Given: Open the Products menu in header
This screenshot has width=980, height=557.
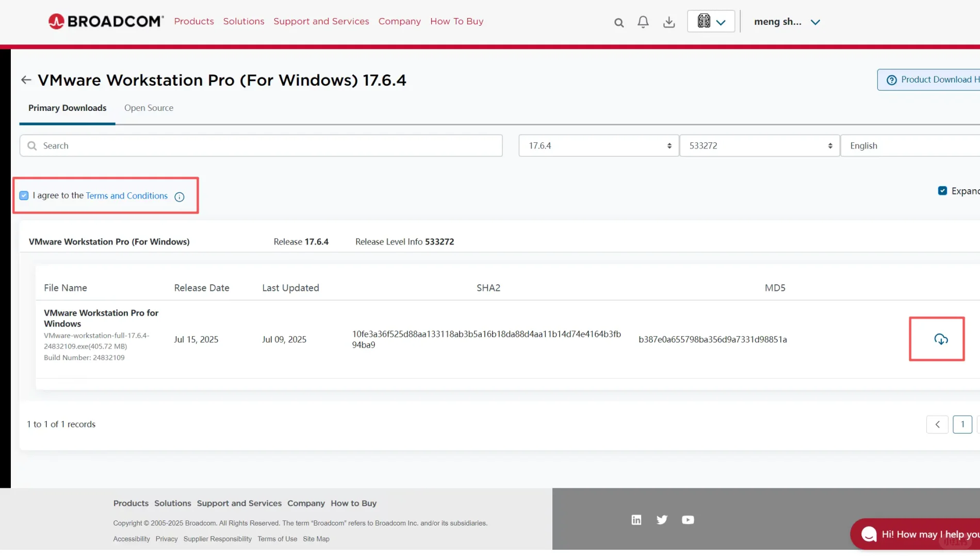Looking at the screenshot, I should [194, 21].
